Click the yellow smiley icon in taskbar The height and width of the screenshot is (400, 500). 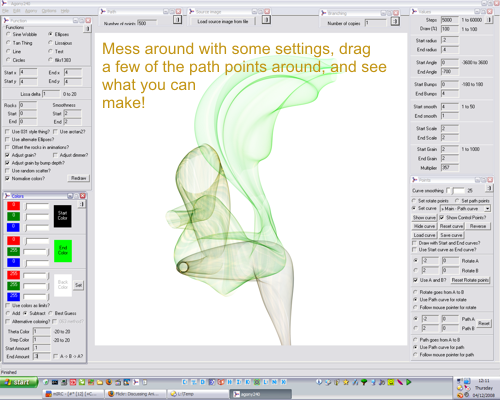391,382
